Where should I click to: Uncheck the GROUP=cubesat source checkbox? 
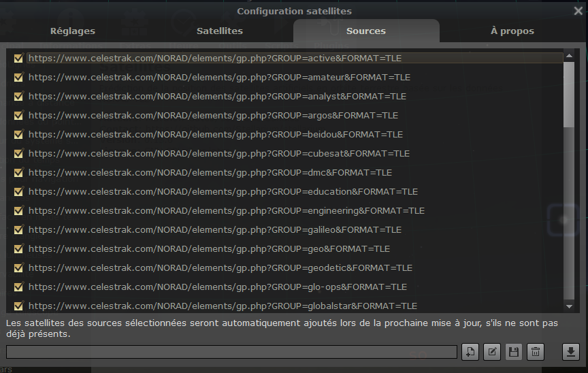click(18, 154)
